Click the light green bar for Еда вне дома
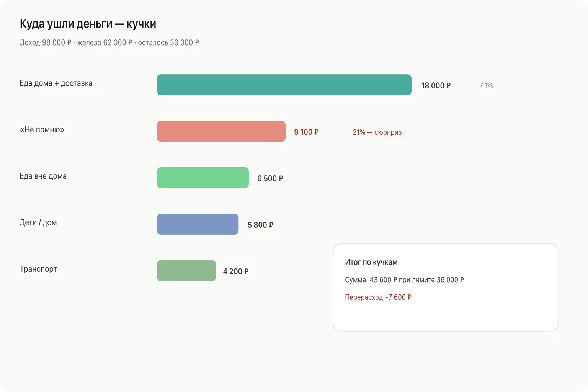 coord(203,178)
